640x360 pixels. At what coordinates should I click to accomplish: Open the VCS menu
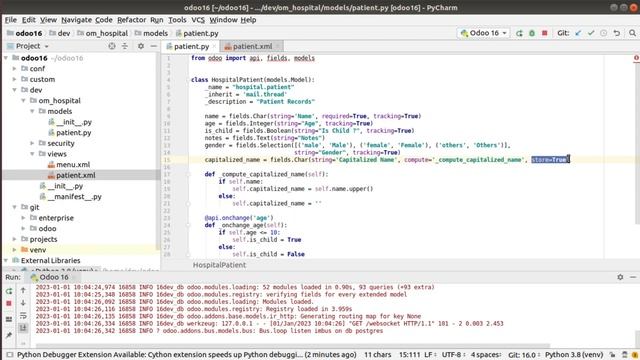(x=198, y=20)
